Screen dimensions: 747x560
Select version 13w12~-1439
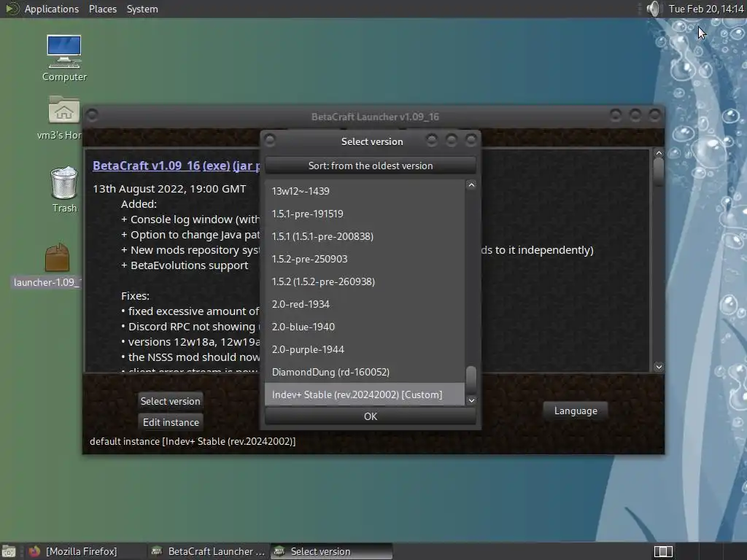pyautogui.click(x=365, y=191)
